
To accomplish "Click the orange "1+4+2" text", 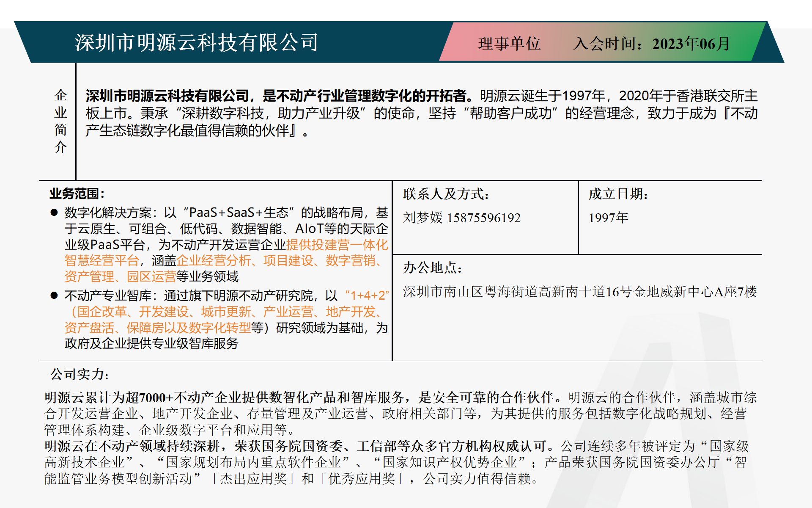I will [x=366, y=295].
